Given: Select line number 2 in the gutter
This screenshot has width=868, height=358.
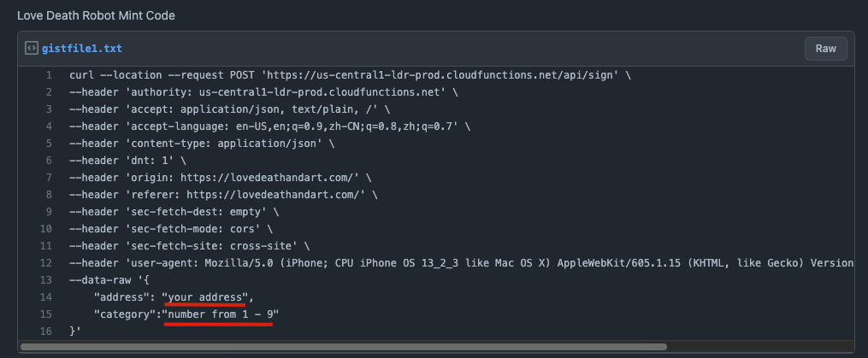Looking at the screenshot, I should [x=49, y=92].
